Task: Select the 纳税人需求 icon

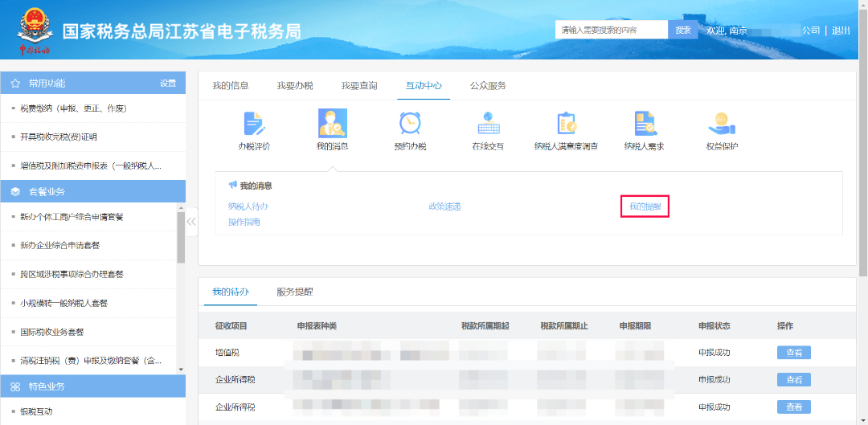Action: point(644,124)
